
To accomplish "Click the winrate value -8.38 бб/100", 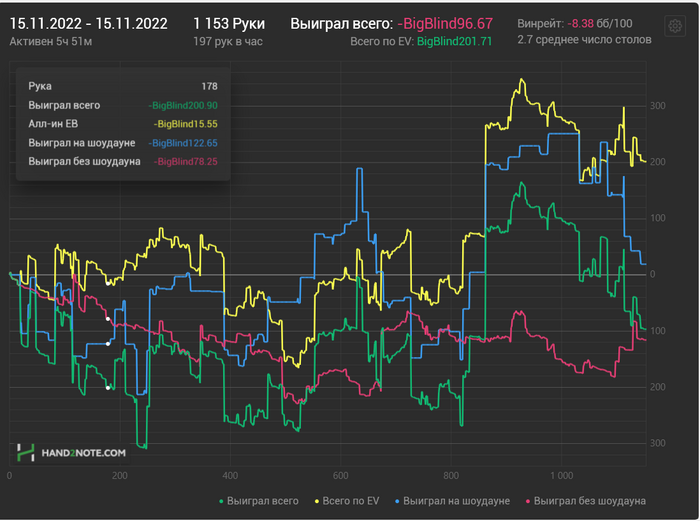I will pyautogui.click(x=600, y=23).
